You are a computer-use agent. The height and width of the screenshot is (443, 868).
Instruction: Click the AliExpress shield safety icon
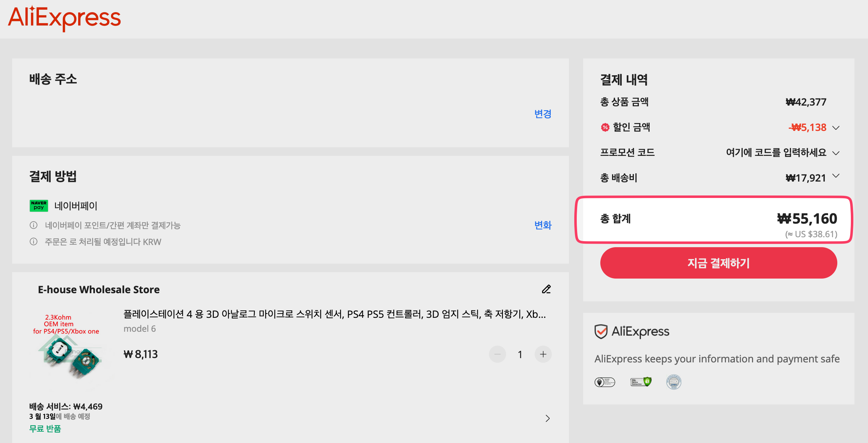tap(601, 331)
